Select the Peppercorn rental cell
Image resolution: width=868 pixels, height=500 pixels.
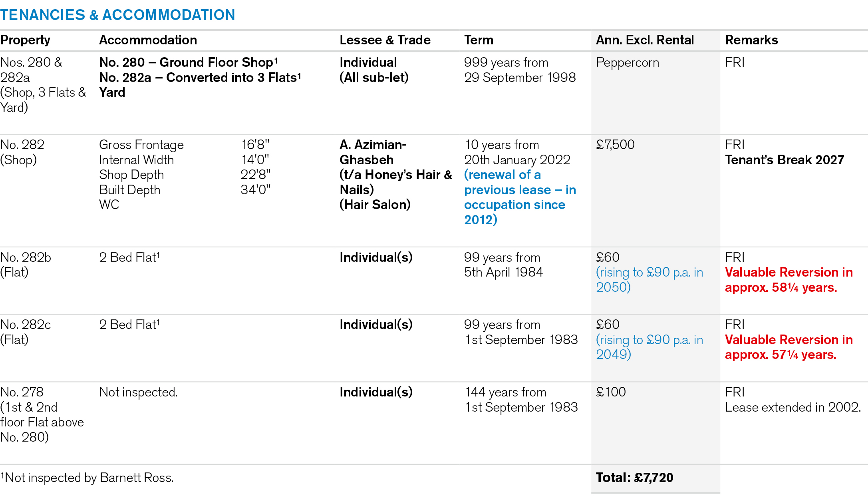[627, 62]
